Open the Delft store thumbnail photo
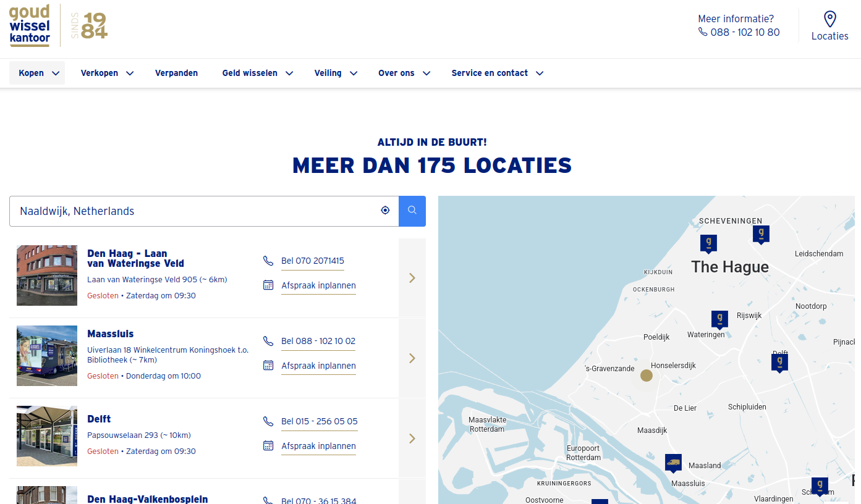The height and width of the screenshot is (504, 861). pos(47,436)
